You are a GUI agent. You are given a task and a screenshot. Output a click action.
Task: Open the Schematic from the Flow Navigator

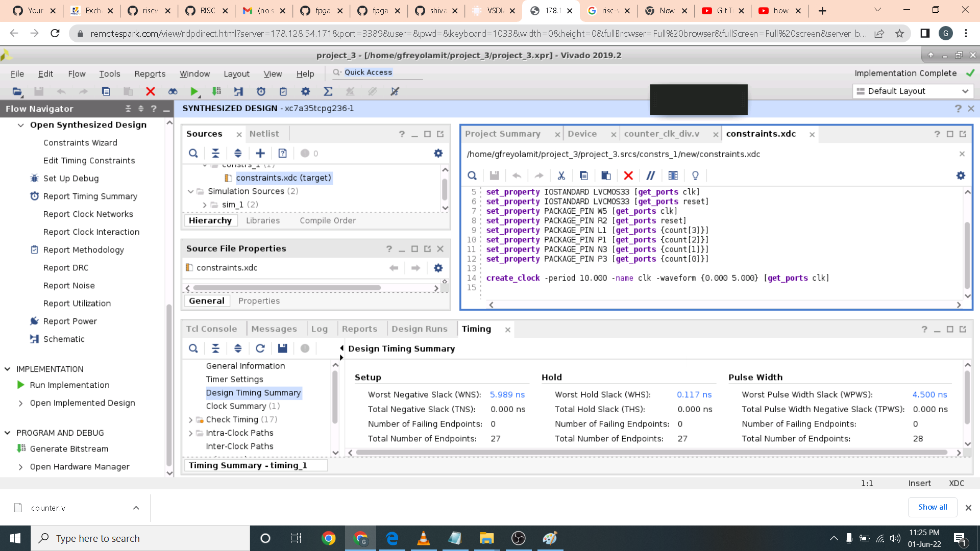(x=64, y=339)
